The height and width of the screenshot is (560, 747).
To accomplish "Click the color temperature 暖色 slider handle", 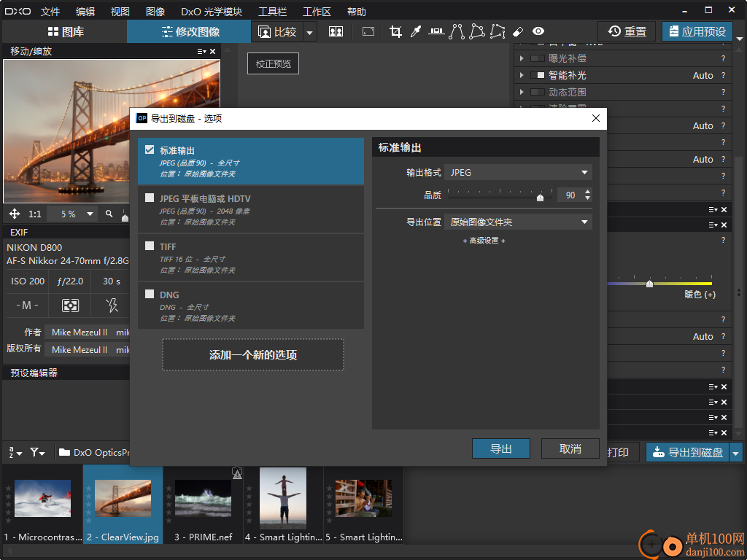I will [x=649, y=284].
